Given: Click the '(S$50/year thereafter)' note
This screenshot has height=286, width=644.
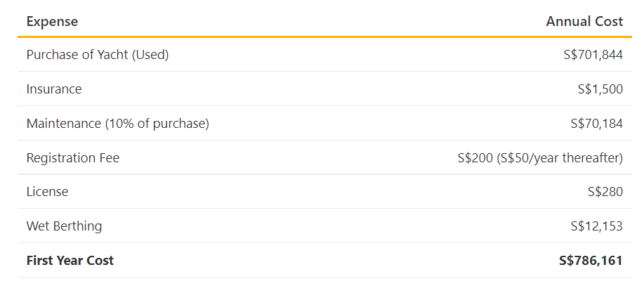Looking at the screenshot, I should (x=560, y=158).
